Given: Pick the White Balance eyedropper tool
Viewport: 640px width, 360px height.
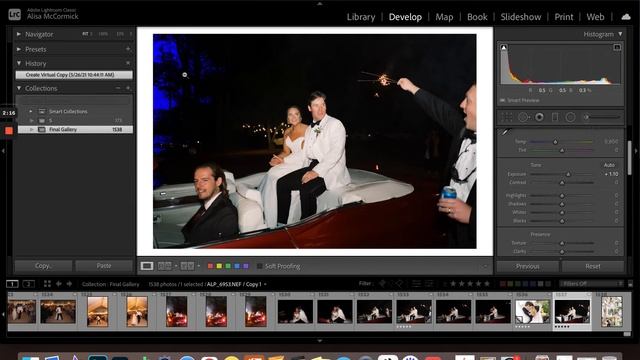Looking at the screenshot, I should [x=506, y=132].
